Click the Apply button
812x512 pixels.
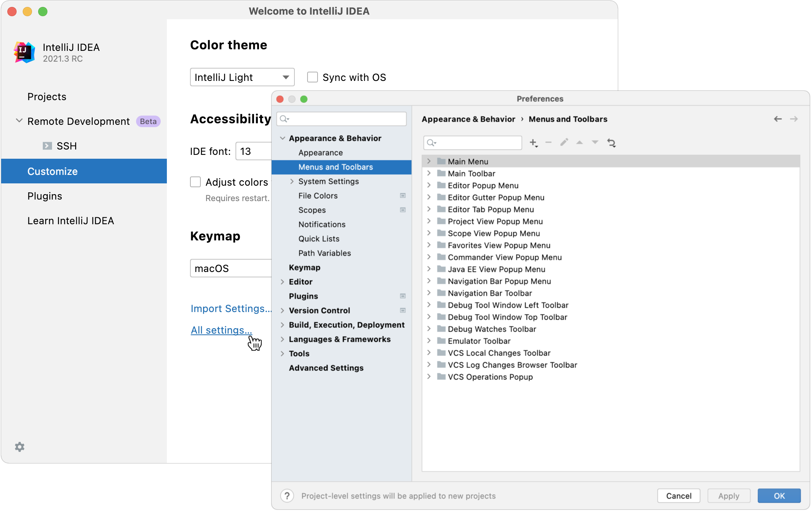pyautogui.click(x=729, y=496)
